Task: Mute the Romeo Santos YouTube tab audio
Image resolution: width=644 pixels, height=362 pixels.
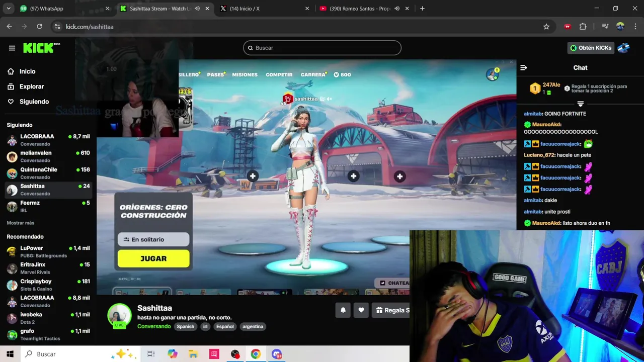Action: point(397,9)
